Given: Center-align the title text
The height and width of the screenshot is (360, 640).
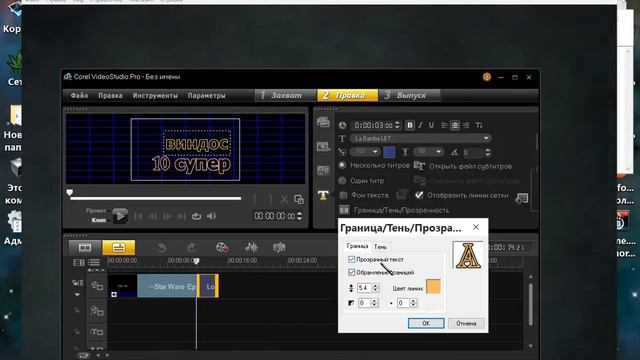Looking at the screenshot, I should [x=455, y=125].
